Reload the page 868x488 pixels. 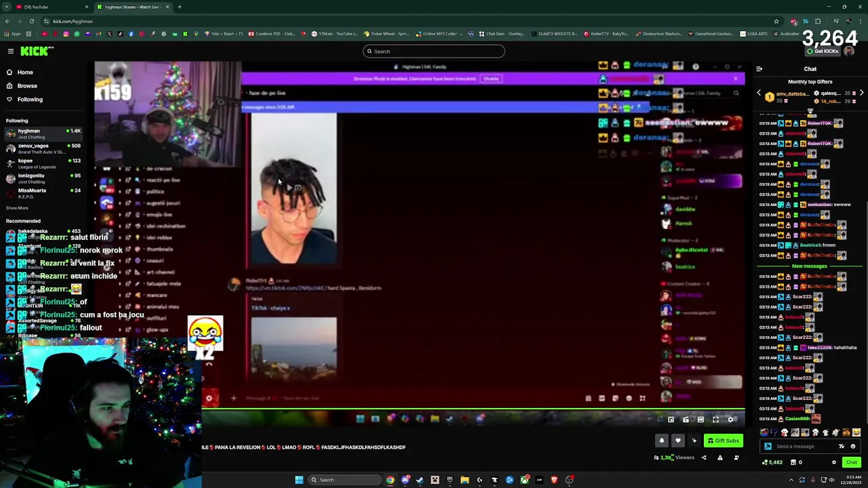tap(31, 21)
